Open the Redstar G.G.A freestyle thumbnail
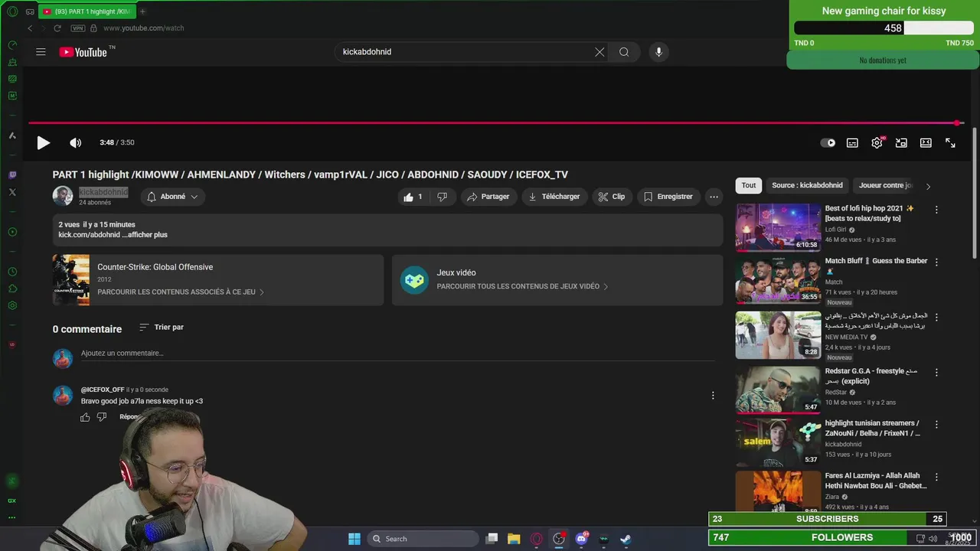The width and height of the screenshot is (980, 551). (x=778, y=390)
